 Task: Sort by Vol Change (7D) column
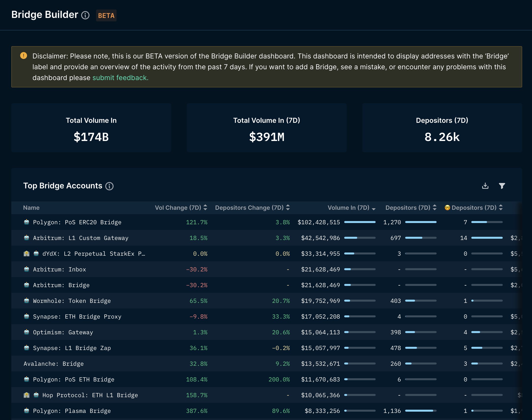pyautogui.click(x=205, y=208)
